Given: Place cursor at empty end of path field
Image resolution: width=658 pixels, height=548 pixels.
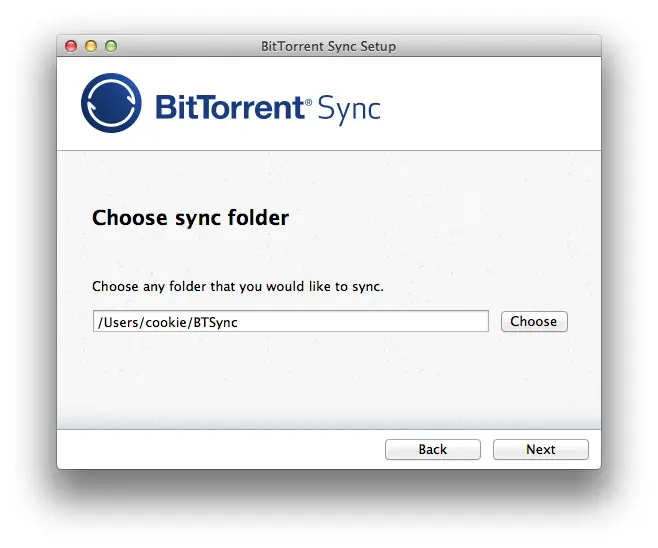Looking at the screenshot, I should pos(363,321).
